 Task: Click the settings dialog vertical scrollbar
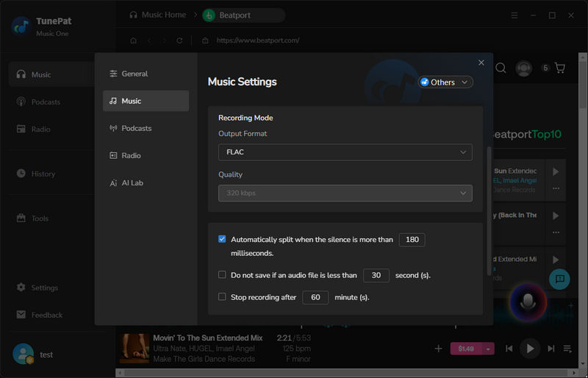point(489,211)
